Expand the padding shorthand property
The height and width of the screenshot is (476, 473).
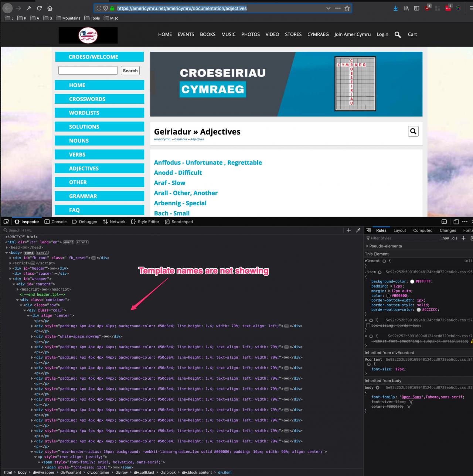point(389,286)
